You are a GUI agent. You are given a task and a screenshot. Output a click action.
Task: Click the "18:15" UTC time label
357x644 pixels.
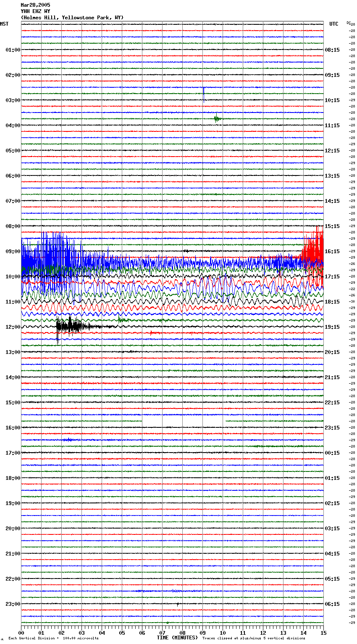pos(332,302)
